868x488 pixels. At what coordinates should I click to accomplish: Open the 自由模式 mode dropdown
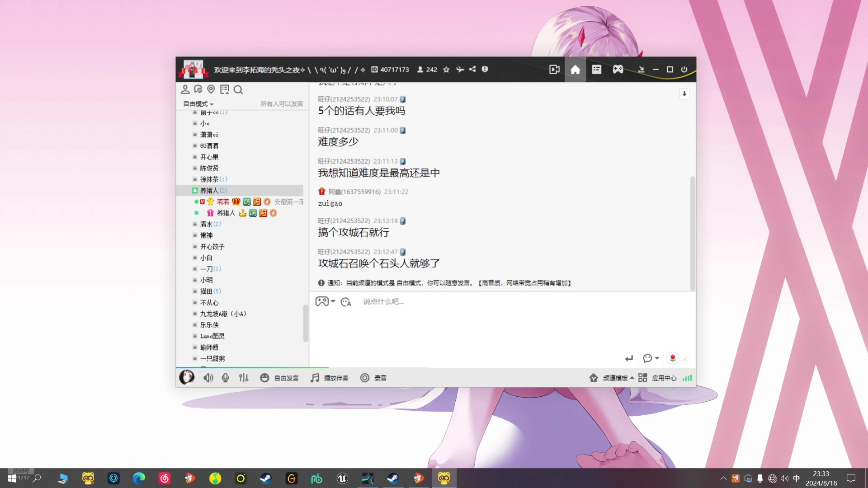(x=198, y=104)
